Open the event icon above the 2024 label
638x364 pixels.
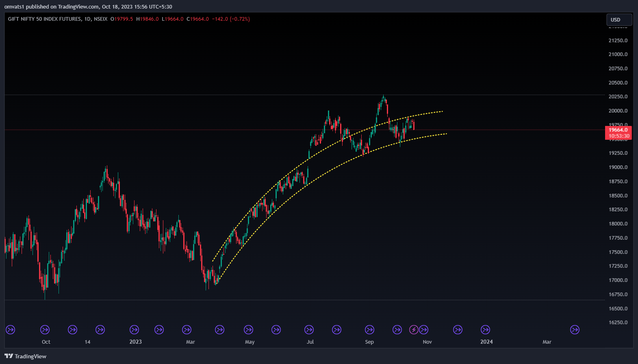(485, 329)
